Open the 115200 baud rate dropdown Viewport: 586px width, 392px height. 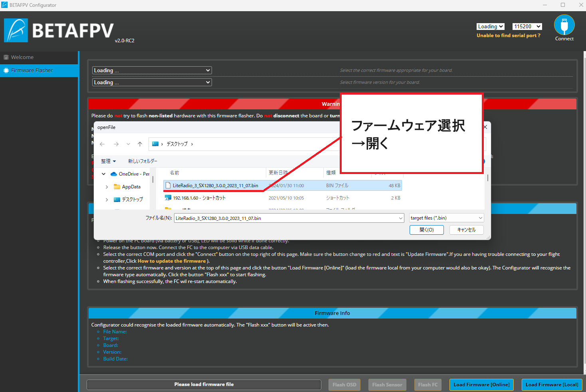pyautogui.click(x=527, y=26)
